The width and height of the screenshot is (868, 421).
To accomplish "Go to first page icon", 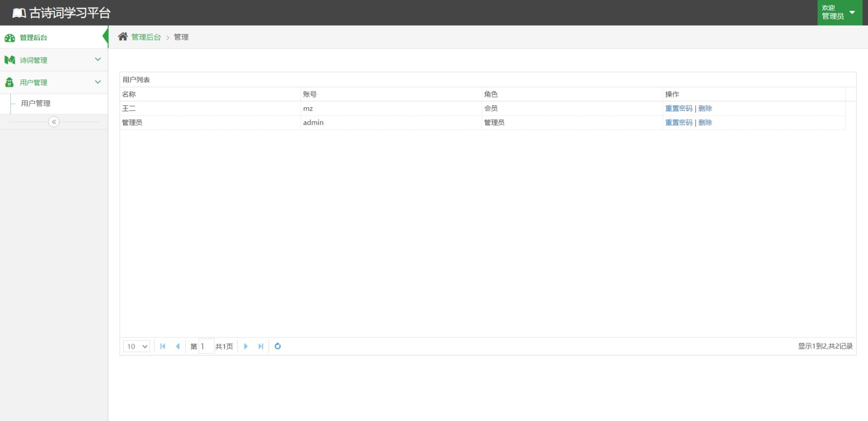I will (x=163, y=346).
